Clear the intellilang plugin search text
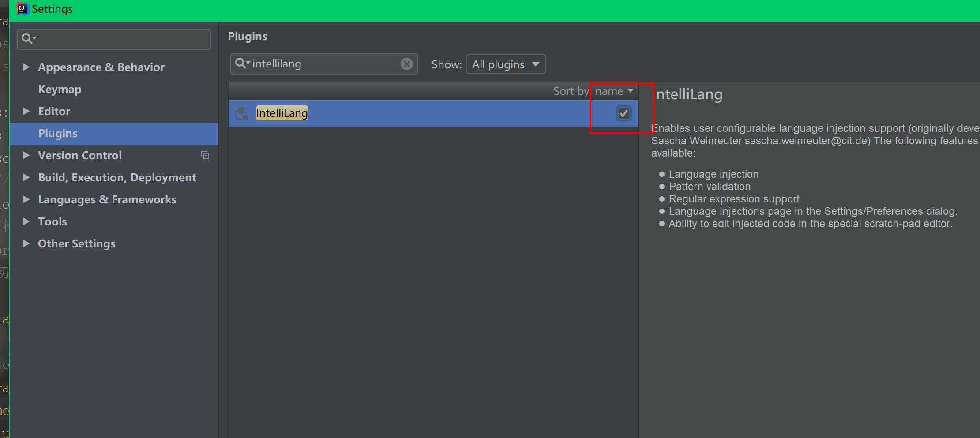Viewport: 980px width, 438px height. coord(406,64)
